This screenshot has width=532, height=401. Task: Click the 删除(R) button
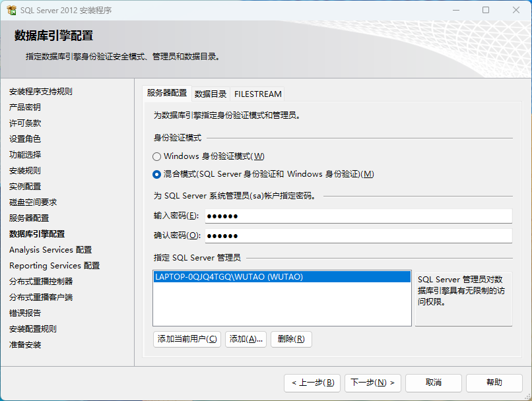click(291, 339)
